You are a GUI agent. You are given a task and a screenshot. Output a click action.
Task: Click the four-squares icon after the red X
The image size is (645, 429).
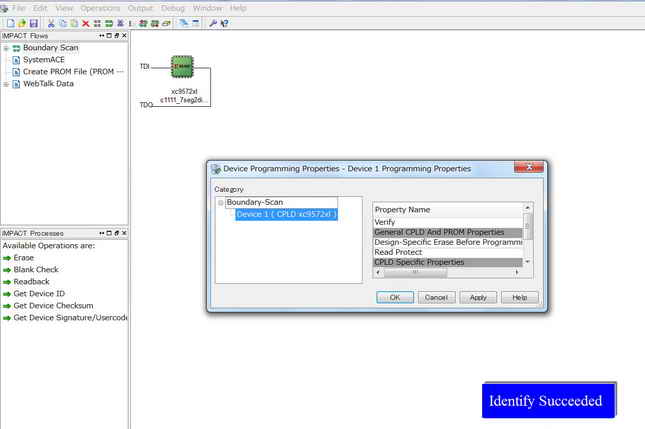coord(97,23)
